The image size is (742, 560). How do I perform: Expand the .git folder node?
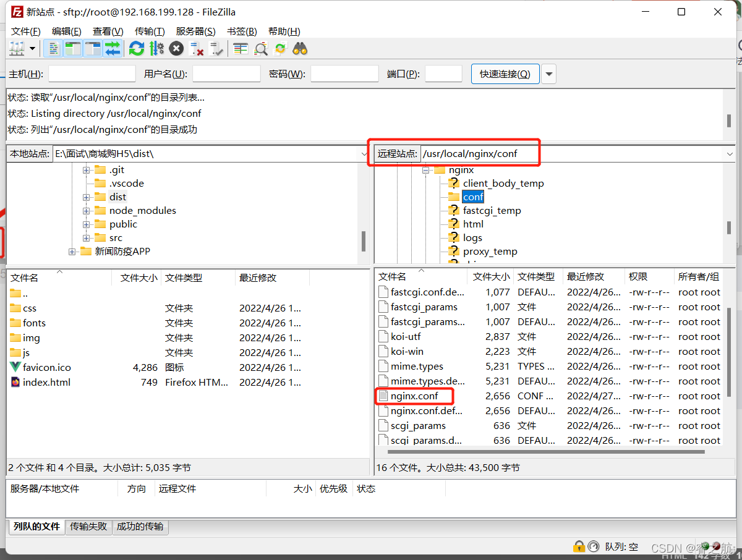[86, 170]
